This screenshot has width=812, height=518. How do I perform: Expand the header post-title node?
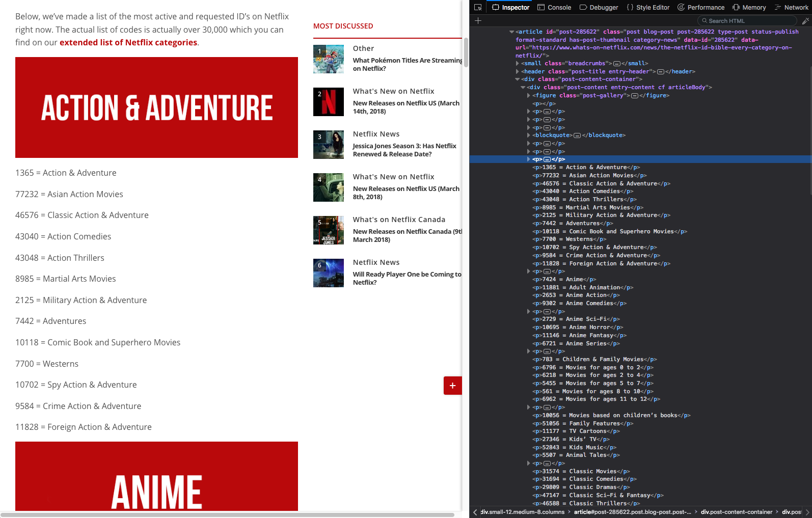pos(518,72)
